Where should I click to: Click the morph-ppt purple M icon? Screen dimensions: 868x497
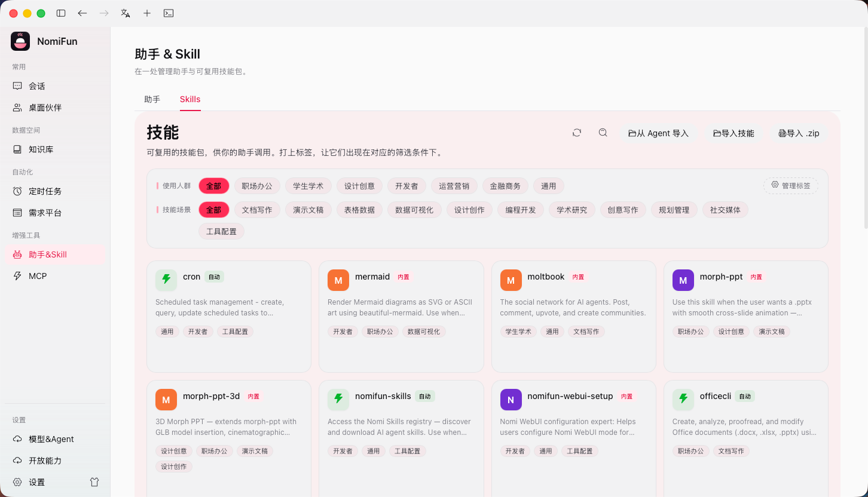pos(683,280)
